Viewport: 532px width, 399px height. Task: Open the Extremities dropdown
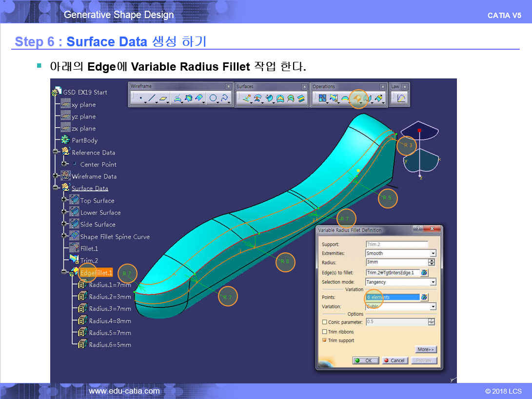coord(433,253)
